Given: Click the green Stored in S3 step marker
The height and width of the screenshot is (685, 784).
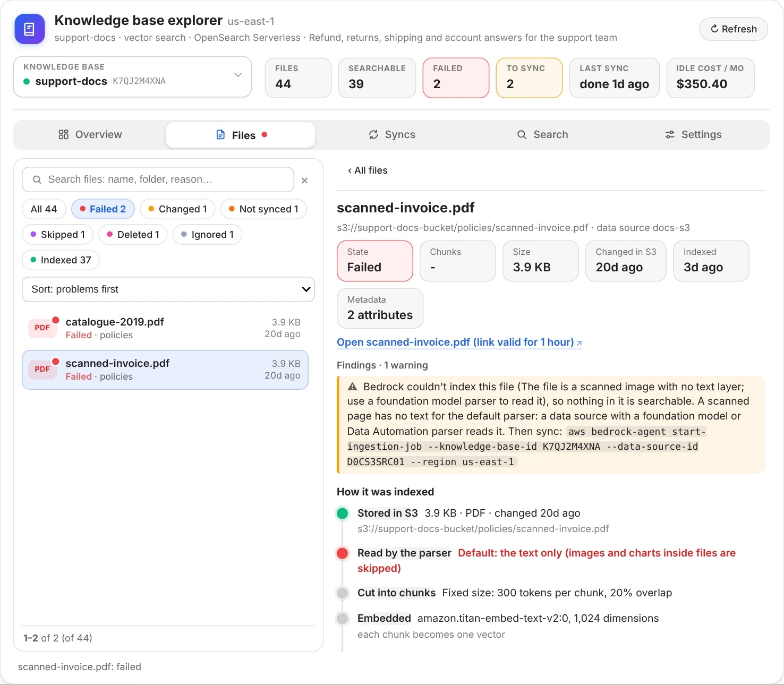Looking at the screenshot, I should click(x=343, y=513).
